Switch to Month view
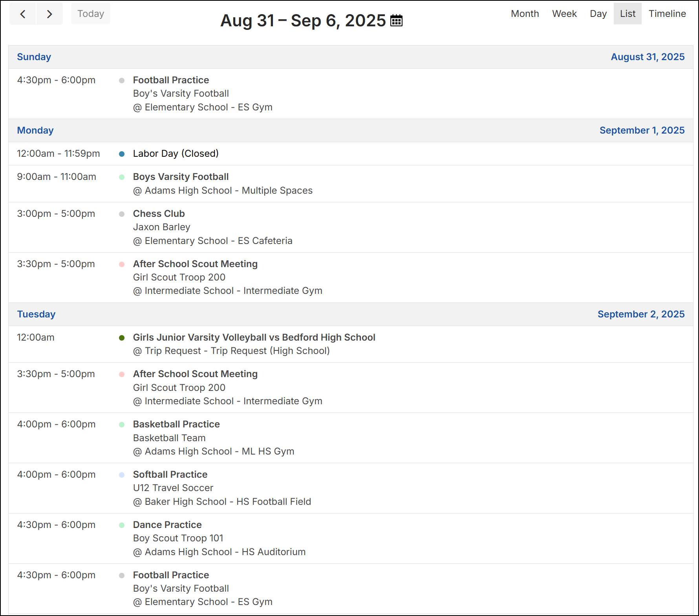 525,14
